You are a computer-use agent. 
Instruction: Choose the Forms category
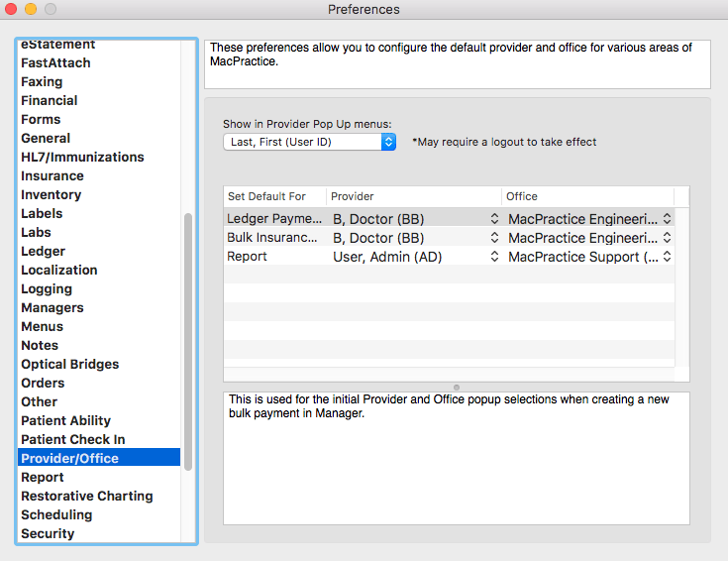[x=41, y=120]
